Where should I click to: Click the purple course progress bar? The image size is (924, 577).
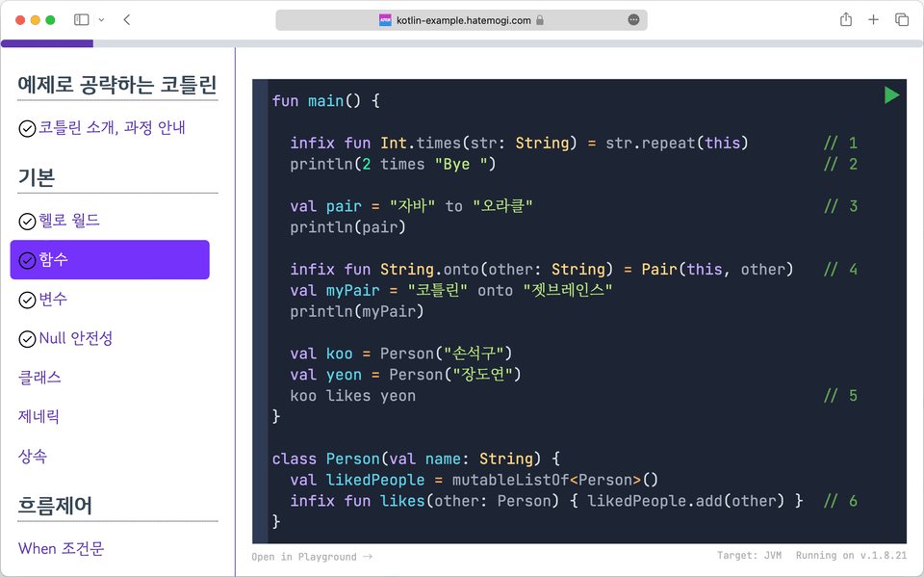[47, 43]
